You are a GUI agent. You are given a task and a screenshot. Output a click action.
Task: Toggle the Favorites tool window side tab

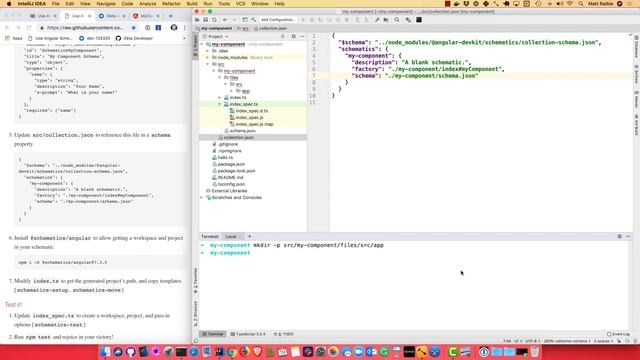pos(196,280)
